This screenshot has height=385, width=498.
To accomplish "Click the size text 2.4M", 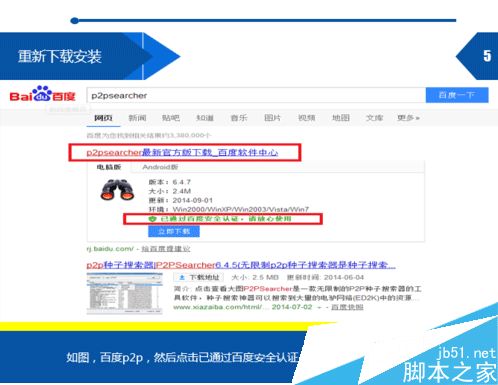I will [182, 191].
